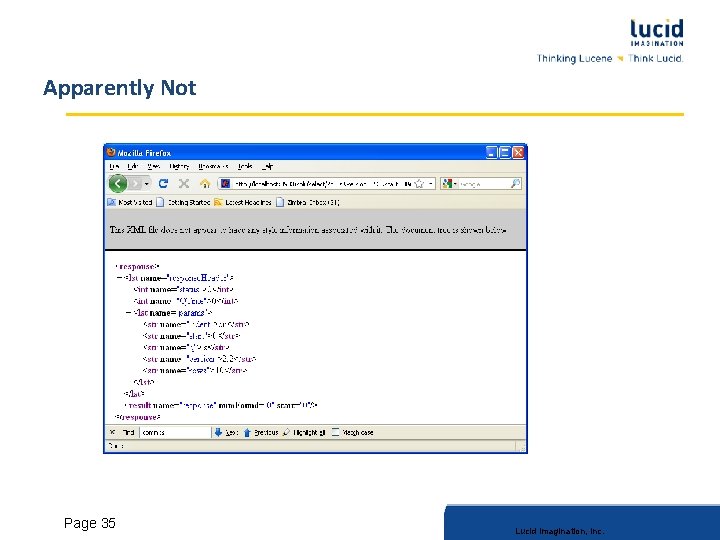Open the Zimbra Inbox bookmark
The height and width of the screenshot is (540, 720).
tap(308, 202)
